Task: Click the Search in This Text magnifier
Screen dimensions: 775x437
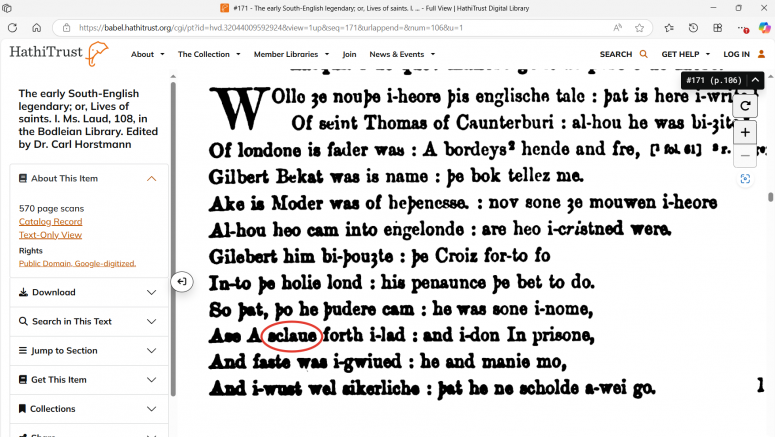Action: pyautogui.click(x=23, y=321)
